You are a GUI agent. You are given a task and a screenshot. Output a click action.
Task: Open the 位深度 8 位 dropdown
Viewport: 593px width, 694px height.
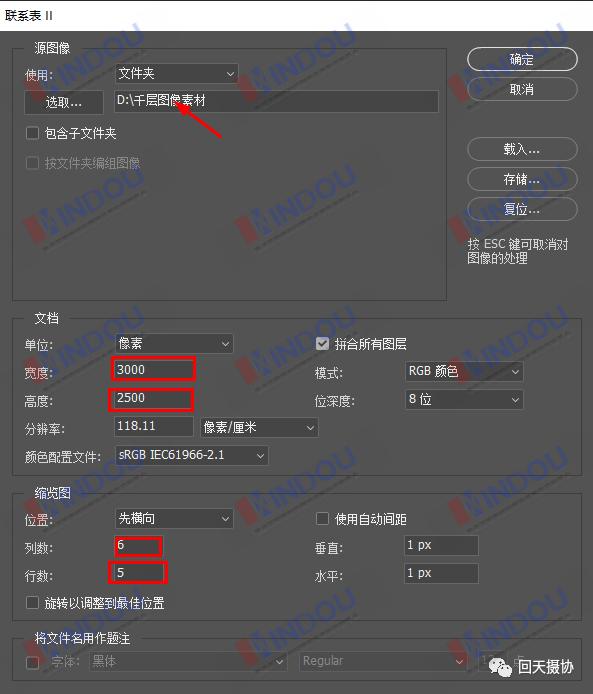[464, 400]
